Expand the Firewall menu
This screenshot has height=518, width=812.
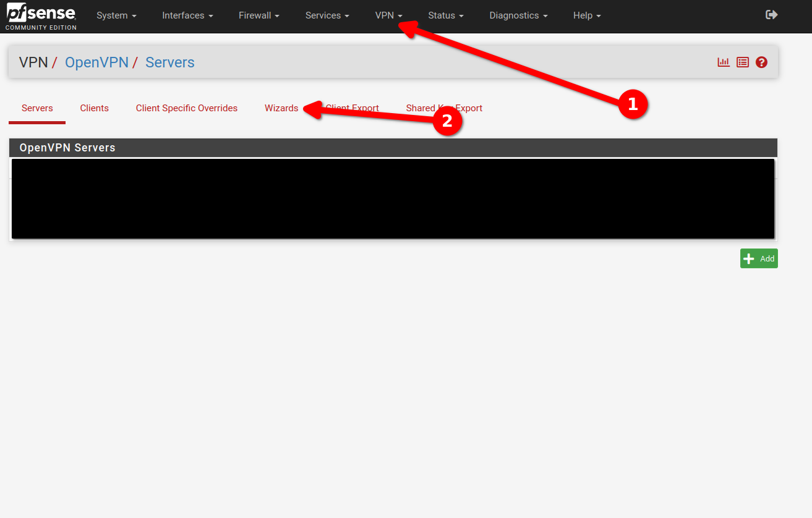pos(259,15)
